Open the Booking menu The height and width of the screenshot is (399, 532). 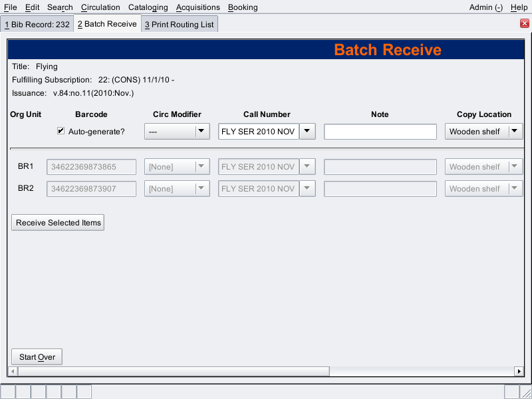point(242,7)
